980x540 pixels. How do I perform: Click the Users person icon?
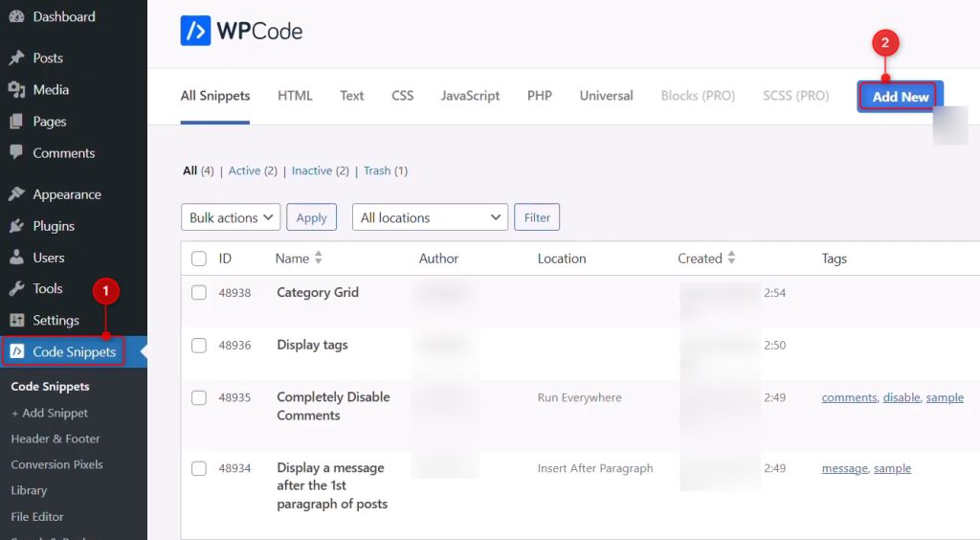17,258
